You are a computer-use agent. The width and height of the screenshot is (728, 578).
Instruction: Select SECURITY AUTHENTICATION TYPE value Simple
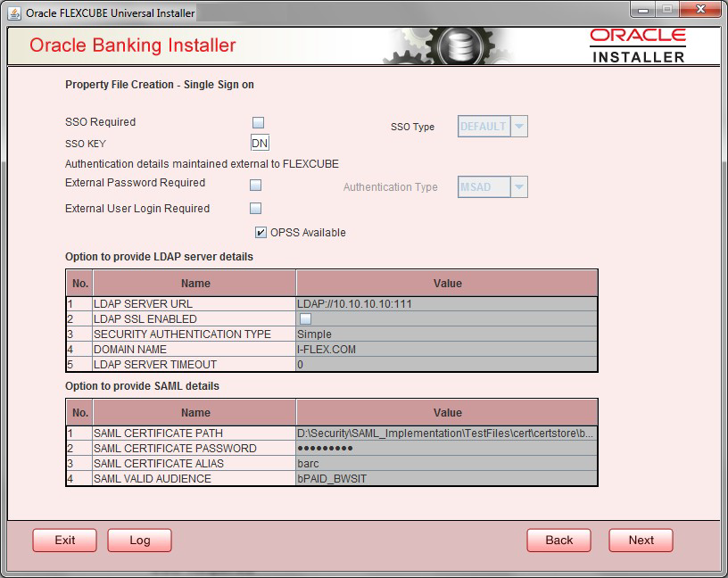(x=446, y=334)
